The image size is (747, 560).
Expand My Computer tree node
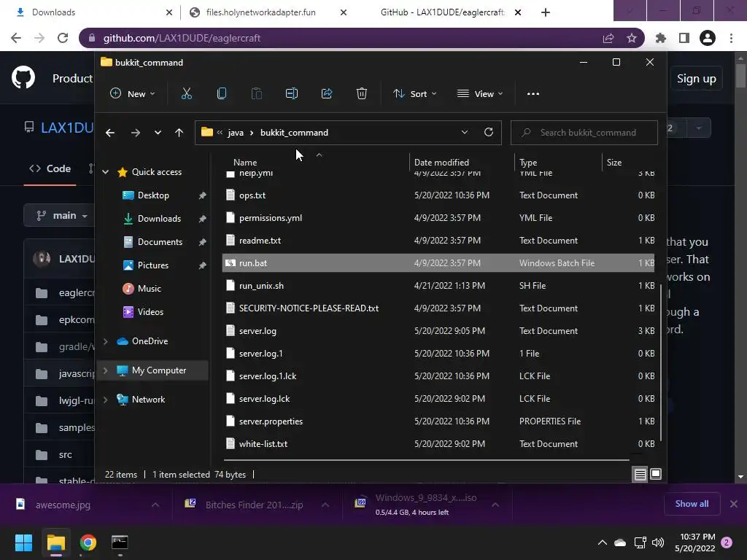tap(105, 370)
